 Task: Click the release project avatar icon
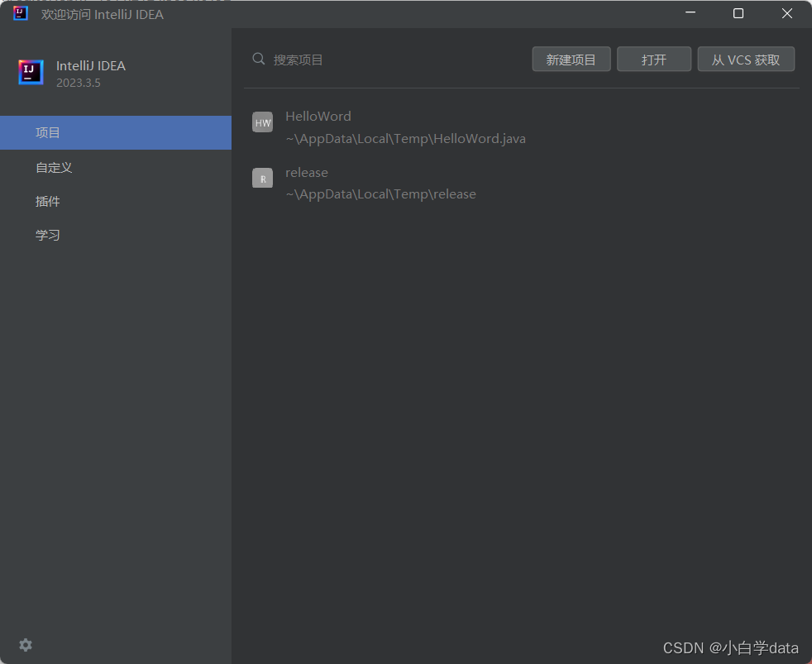coord(262,178)
